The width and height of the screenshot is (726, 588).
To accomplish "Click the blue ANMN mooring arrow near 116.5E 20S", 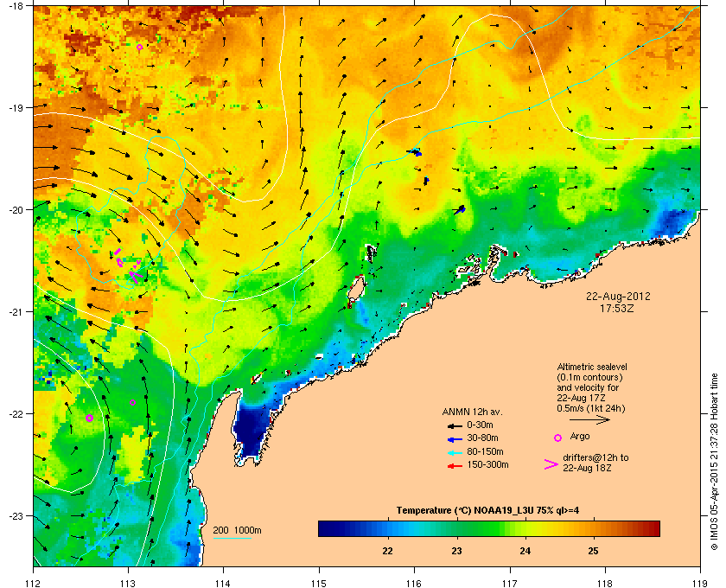I will click(x=459, y=210).
